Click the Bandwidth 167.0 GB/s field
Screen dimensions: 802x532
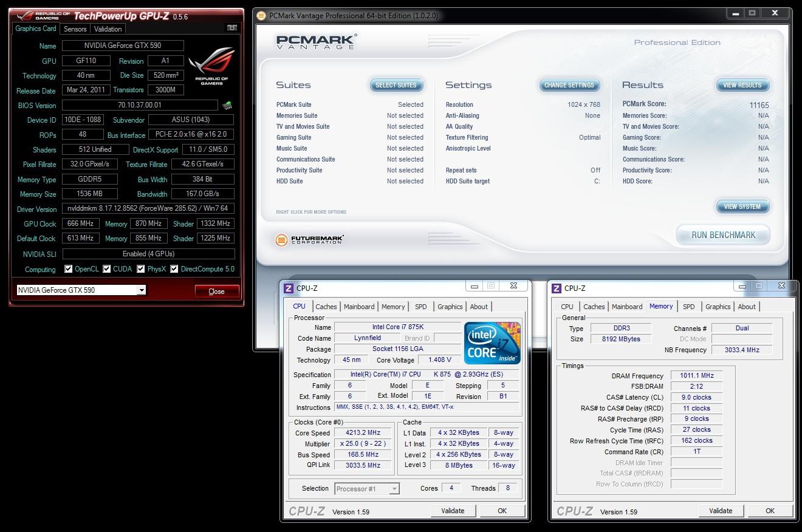[x=203, y=194]
